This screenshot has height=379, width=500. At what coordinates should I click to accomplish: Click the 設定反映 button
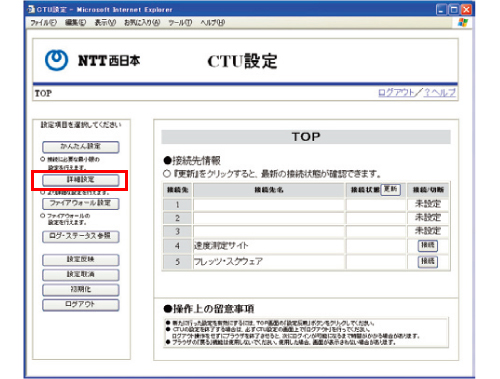coord(81,260)
